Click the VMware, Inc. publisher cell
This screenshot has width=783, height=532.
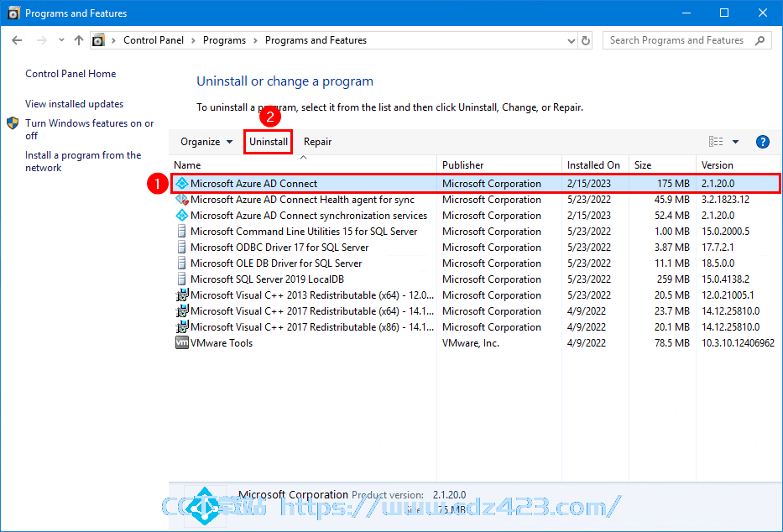(x=471, y=343)
